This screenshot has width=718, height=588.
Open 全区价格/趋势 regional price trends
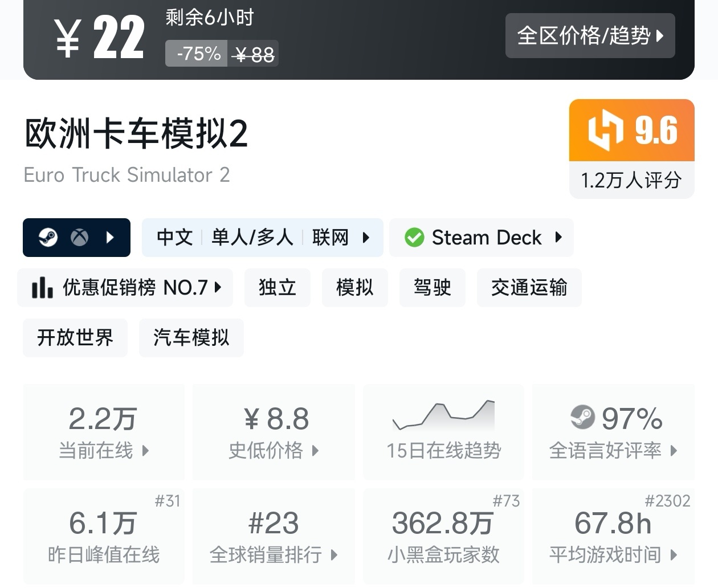[590, 36]
